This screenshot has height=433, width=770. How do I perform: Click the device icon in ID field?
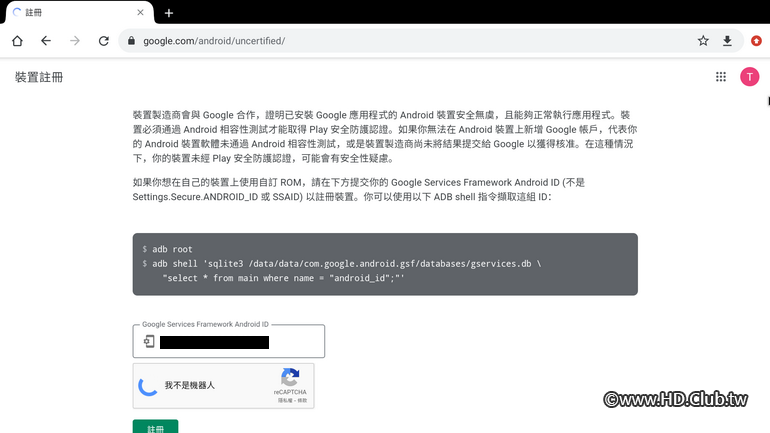pos(149,341)
